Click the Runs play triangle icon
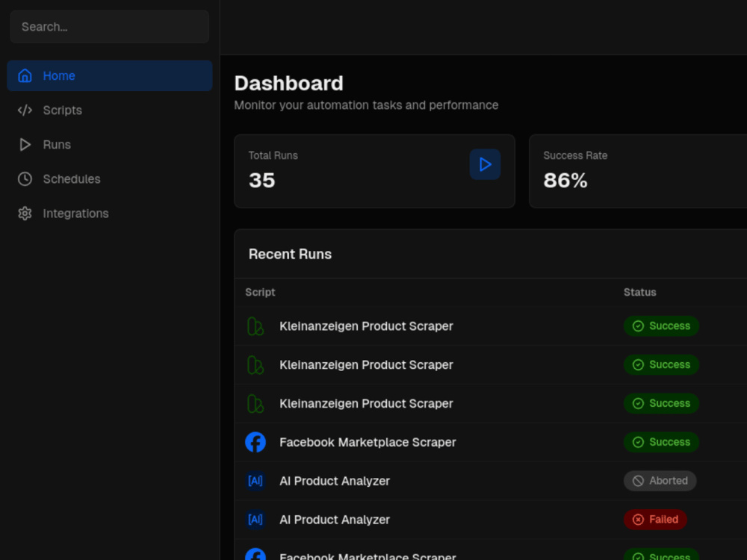747x560 pixels. coord(25,144)
